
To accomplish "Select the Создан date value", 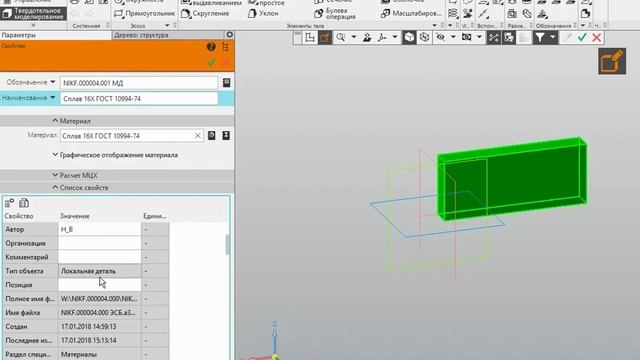I will pyautogui.click(x=100, y=327).
